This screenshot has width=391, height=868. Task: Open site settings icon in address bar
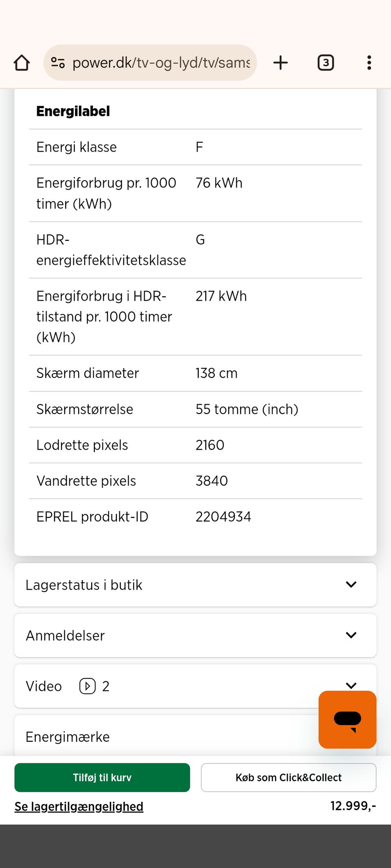[58, 63]
